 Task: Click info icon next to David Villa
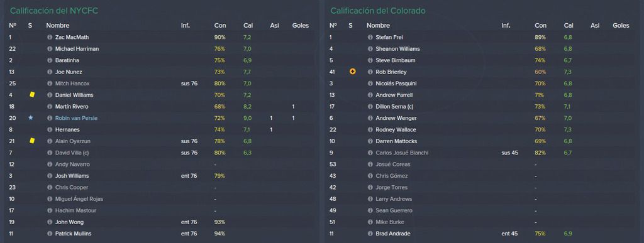click(x=50, y=153)
